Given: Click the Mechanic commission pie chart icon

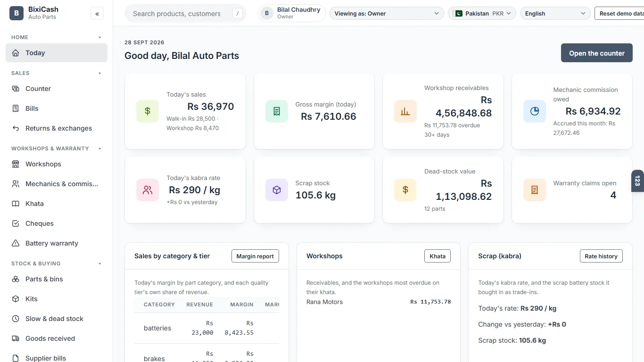Looking at the screenshot, I should tap(535, 111).
